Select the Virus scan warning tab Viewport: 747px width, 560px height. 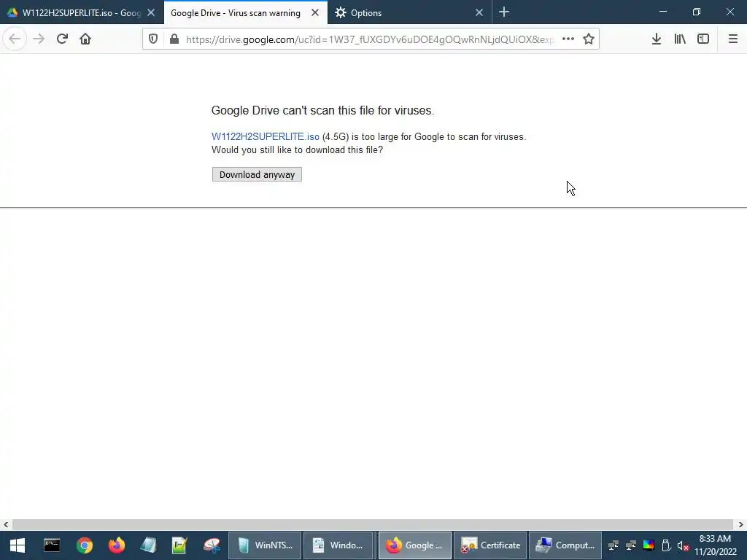236,13
